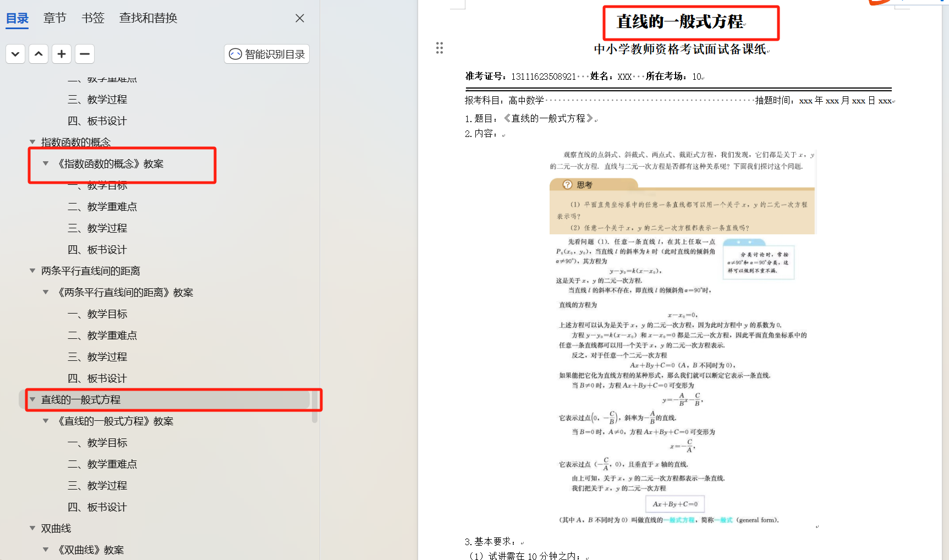Click the 智能识别目录 button
This screenshot has width=949, height=560.
[x=267, y=54]
